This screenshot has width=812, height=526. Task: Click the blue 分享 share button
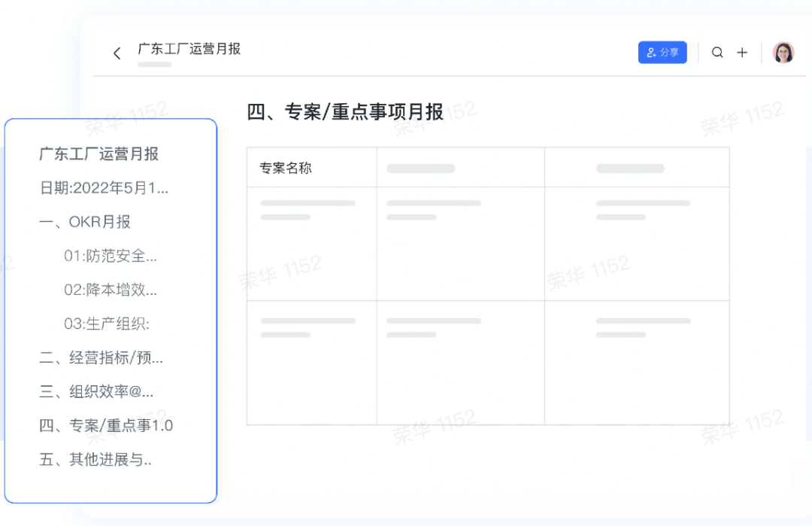(x=662, y=53)
